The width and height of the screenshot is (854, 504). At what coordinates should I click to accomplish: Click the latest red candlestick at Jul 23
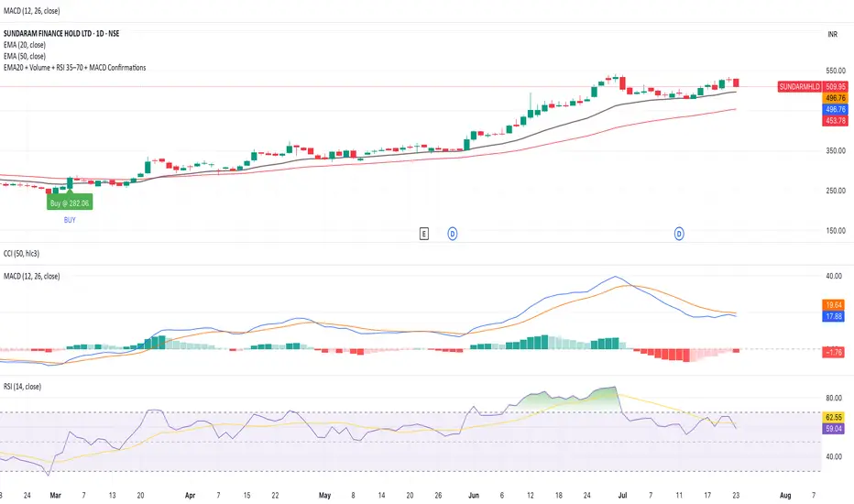point(736,82)
